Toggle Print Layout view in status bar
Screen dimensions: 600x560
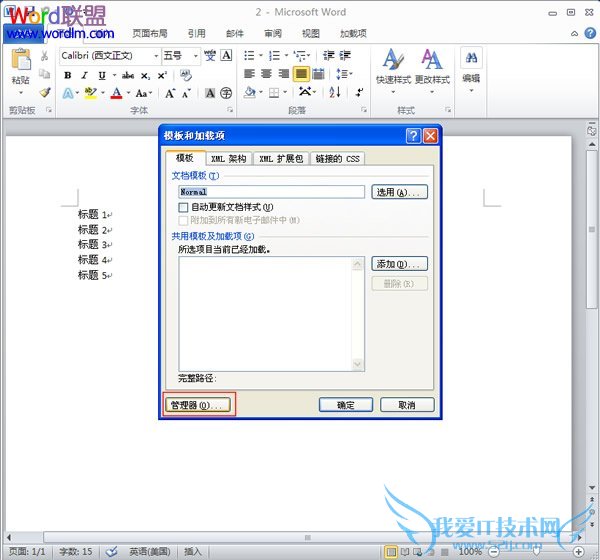(x=391, y=552)
